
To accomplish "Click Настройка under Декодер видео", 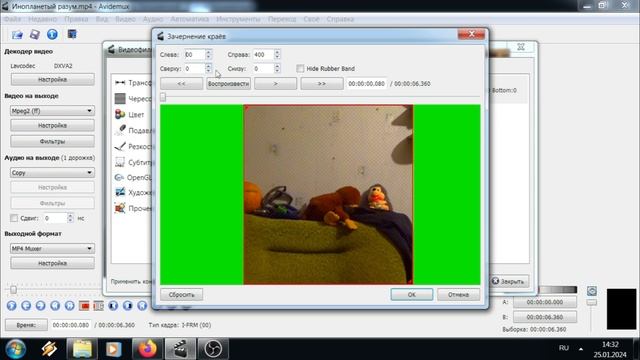I will click(52, 80).
